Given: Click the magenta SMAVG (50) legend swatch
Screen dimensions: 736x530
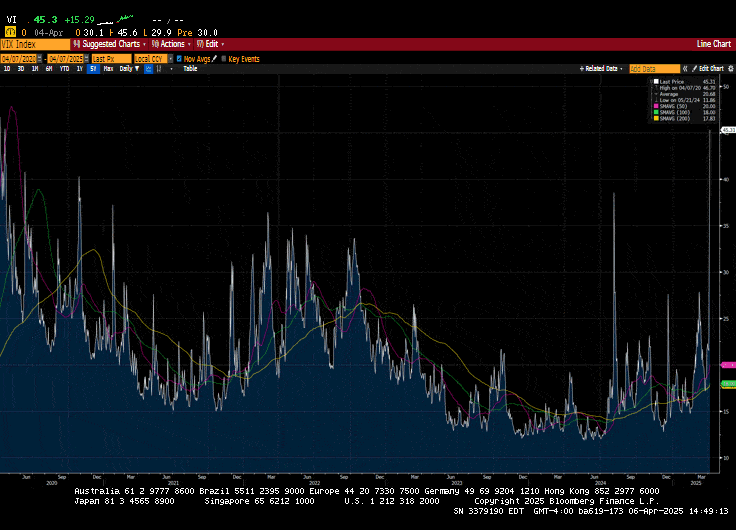Looking at the screenshot, I should tap(656, 104).
